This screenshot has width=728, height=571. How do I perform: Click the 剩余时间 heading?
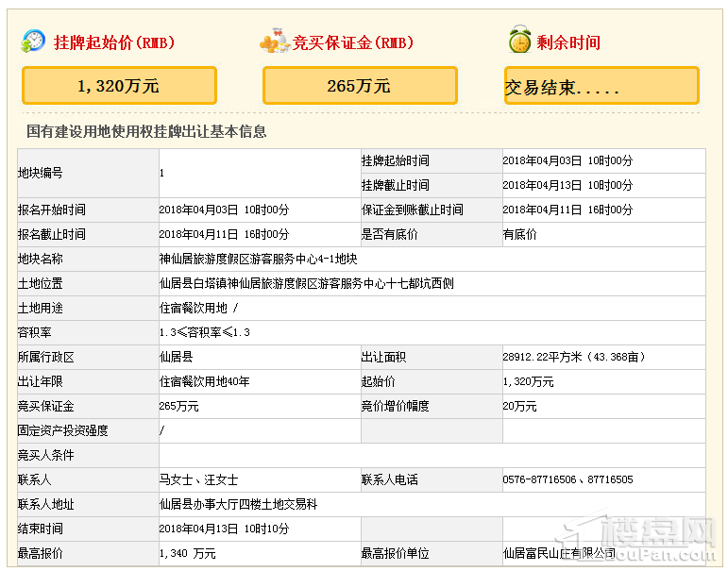point(568,42)
